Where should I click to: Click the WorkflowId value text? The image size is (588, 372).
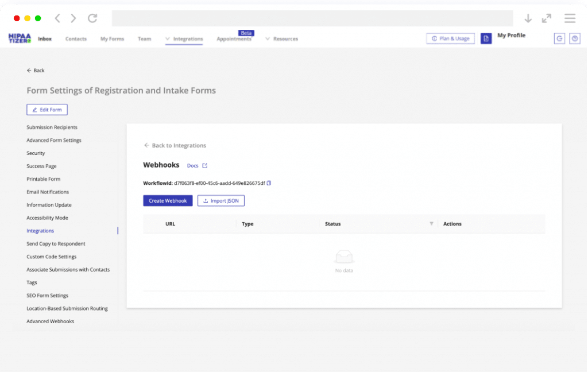pos(219,183)
